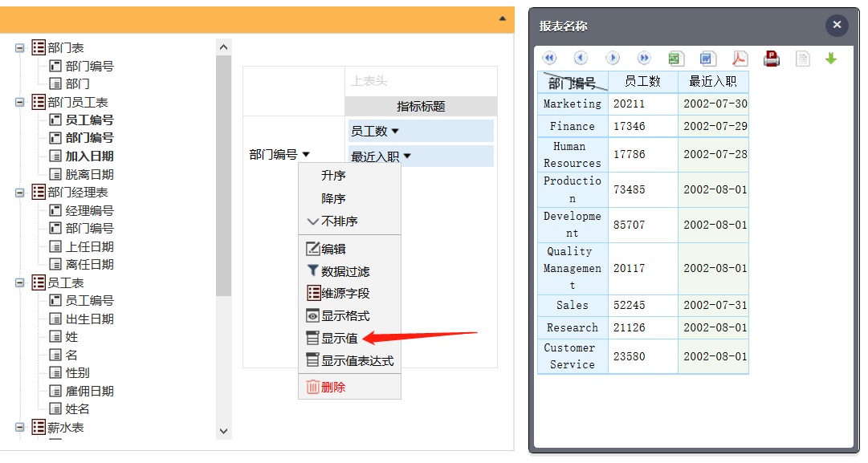
Task: Choose 显示值 from the context menu
Action: pos(340,339)
